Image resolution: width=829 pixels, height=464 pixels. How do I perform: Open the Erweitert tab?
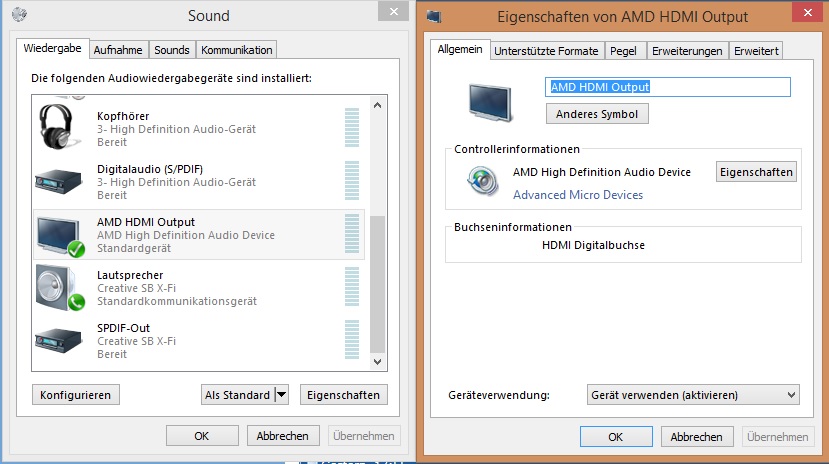click(x=756, y=51)
